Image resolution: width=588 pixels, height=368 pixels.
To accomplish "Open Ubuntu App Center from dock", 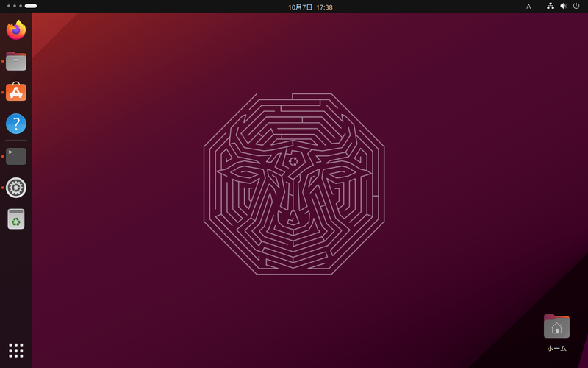I will pos(16,92).
